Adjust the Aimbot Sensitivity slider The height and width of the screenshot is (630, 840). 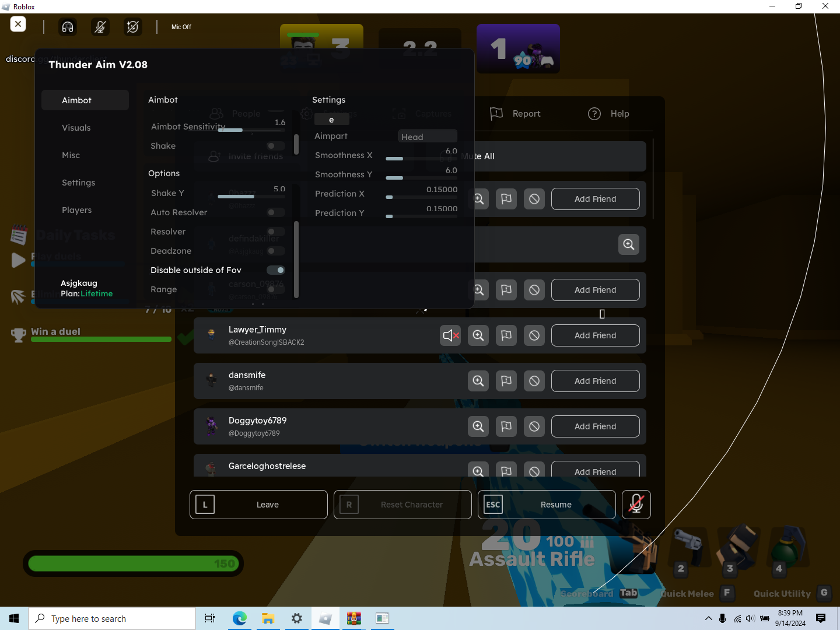[251, 130]
